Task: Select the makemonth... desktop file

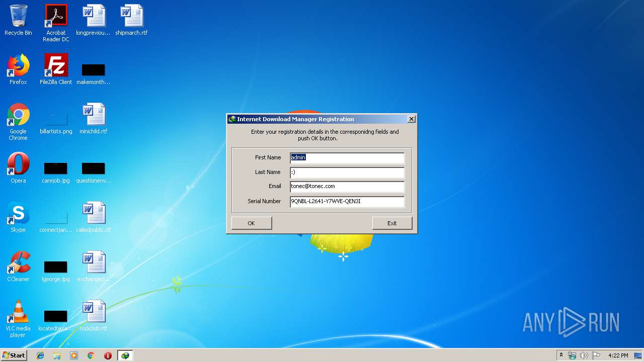Action: click(93, 73)
